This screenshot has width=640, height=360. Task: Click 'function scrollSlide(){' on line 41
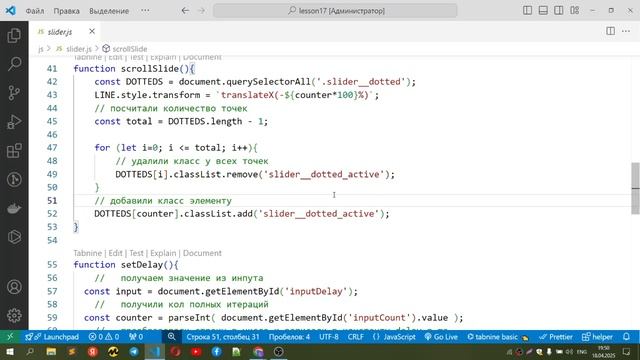coord(134,69)
